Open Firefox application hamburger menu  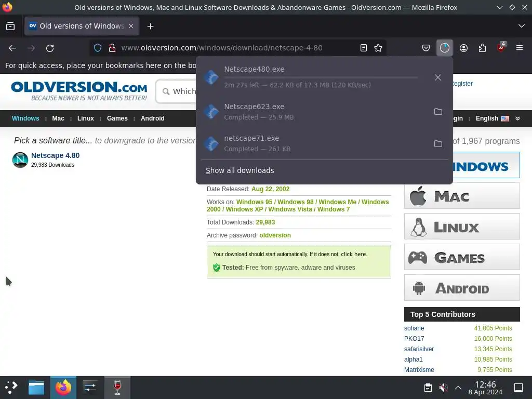pyautogui.click(x=519, y=48)
